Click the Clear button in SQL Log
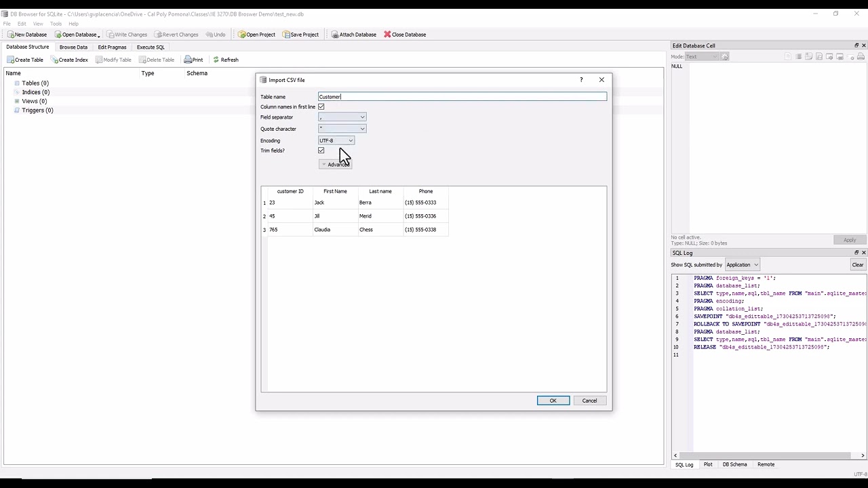 pyautogui.click(x=858, y=265)
